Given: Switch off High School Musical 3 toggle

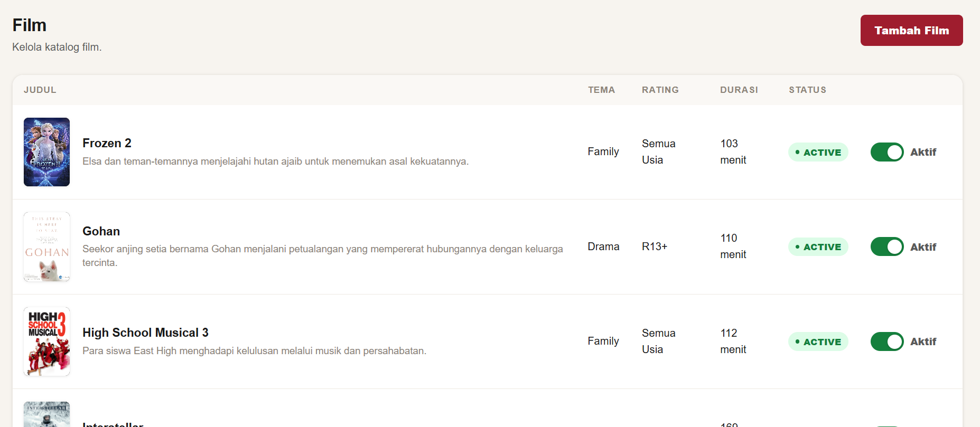Looking at the screenshot, I should (x=887, y=341).
